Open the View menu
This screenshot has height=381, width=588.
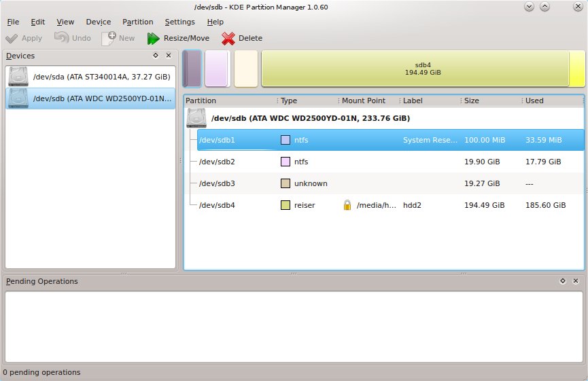(x=65, y=22)
